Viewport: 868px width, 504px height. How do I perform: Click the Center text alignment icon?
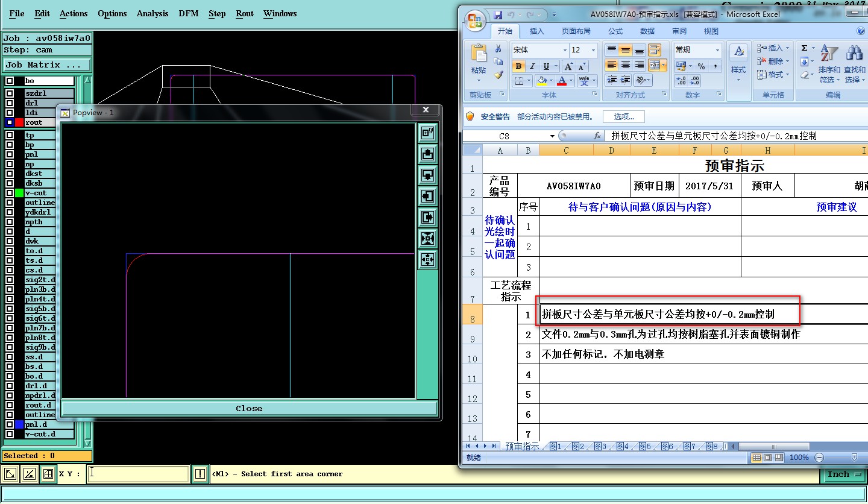pyautogui.click(x=626, y=65)
